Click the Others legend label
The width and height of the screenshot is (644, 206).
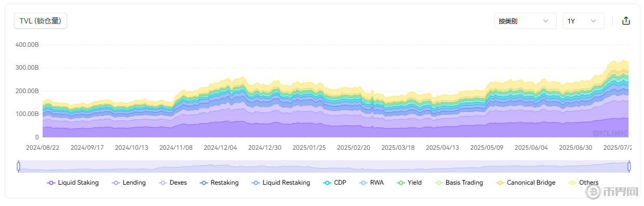coord(588,183)
